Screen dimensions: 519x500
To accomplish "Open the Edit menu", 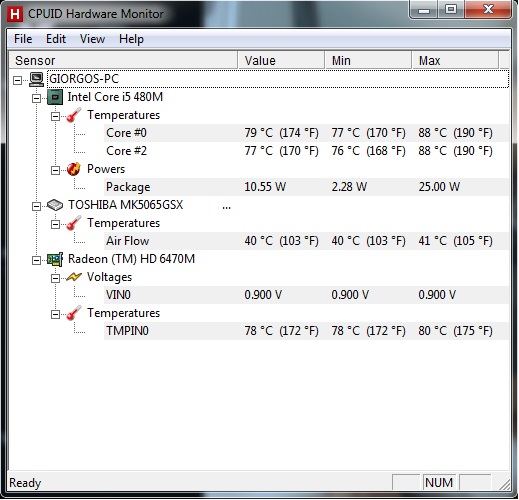I will pyautogui.click(x=56, y=39).
